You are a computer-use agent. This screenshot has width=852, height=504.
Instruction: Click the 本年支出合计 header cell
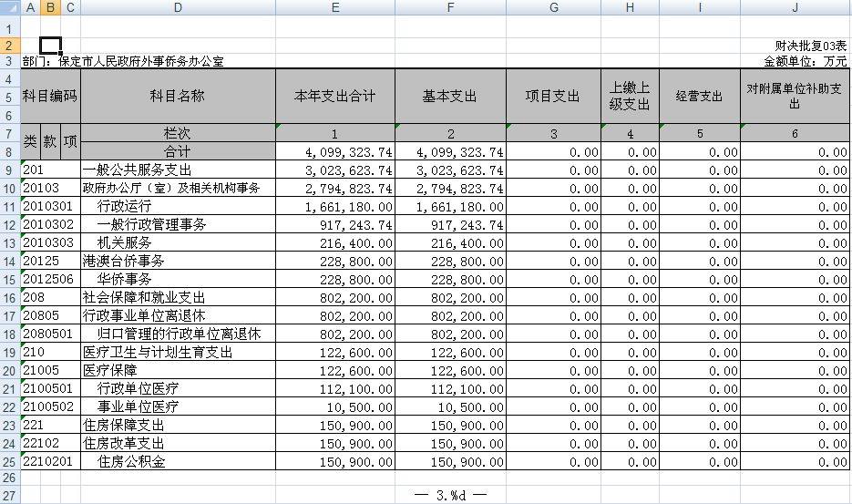click(x=335, y=97)
